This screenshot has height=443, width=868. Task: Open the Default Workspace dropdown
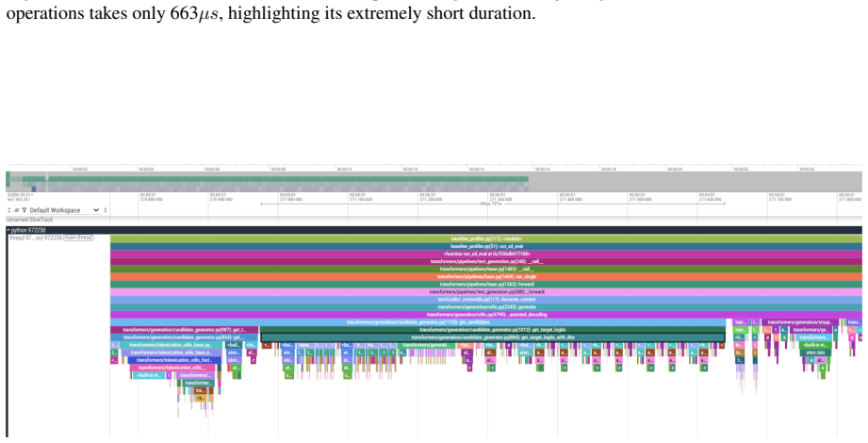pyautogui.click(x=64, y=210)
